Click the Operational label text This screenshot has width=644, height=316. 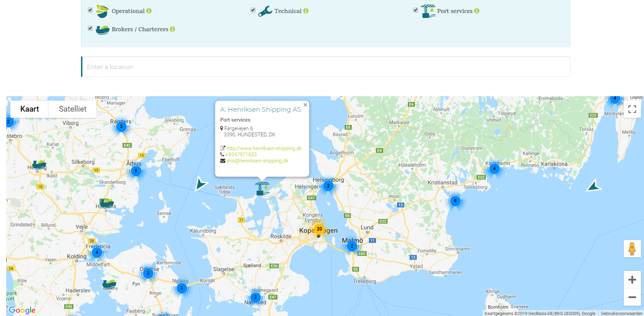coord(128,11)
